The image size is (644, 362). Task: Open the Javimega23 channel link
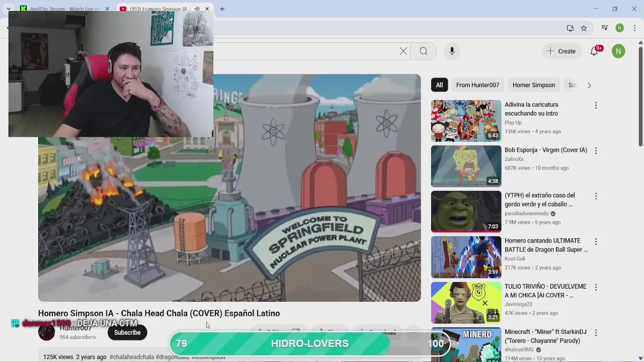(x=518, y=304)
